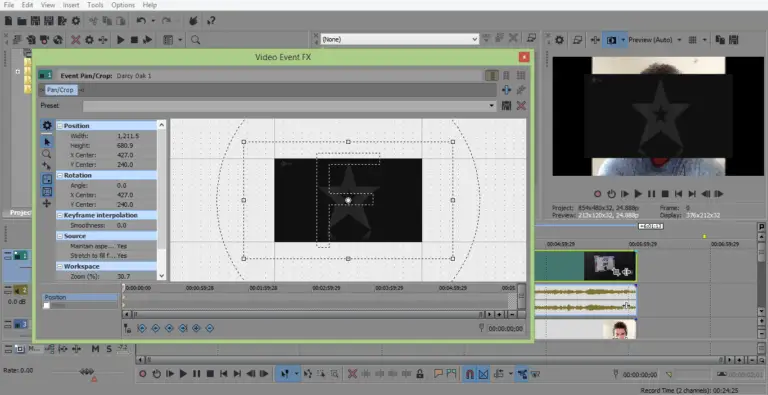The height and width of the screenshot is (395, 768).
Task: Click the What's This help icon
Action: (x=211, y=21)
